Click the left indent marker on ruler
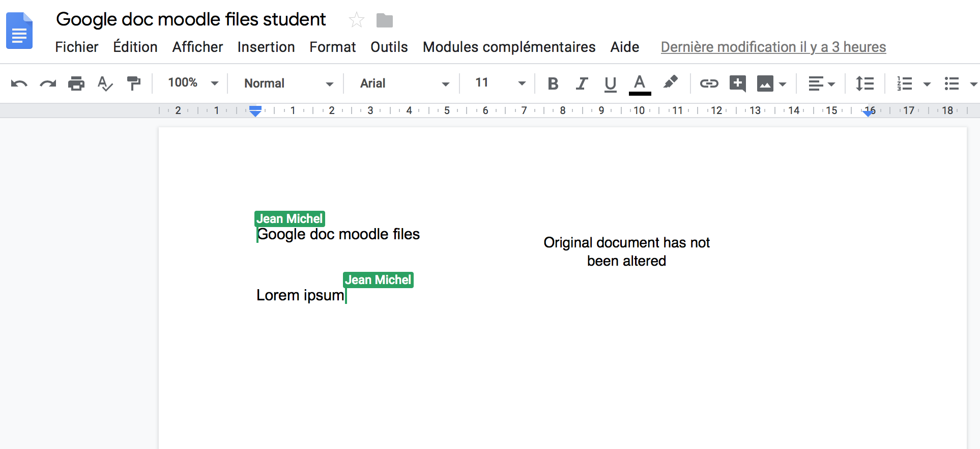This screenshot has height=449, width=980. pyautogui.click(x=255, y=110)
